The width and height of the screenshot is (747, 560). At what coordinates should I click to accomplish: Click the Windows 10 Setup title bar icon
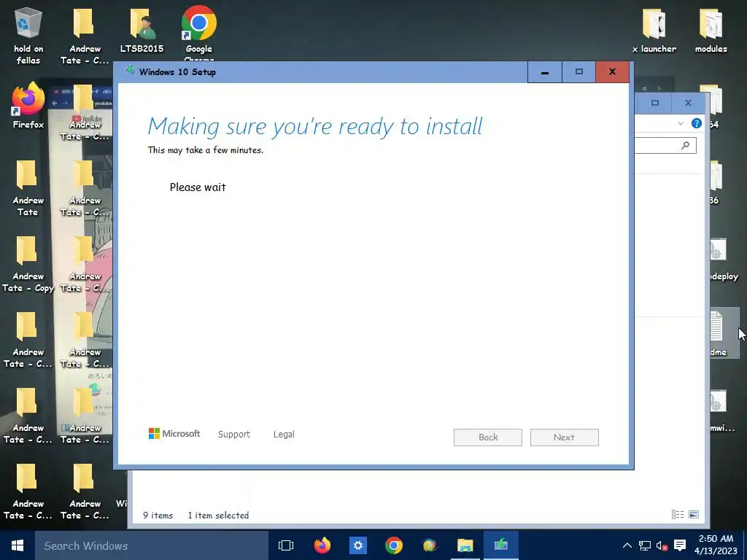click(129, 71)
